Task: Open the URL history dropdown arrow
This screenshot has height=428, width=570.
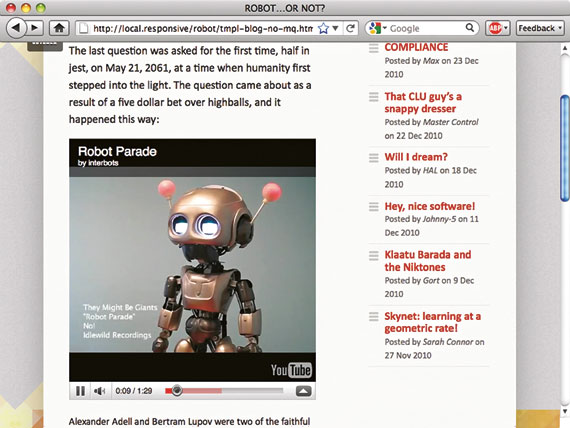Action: [x=336, y=28]
